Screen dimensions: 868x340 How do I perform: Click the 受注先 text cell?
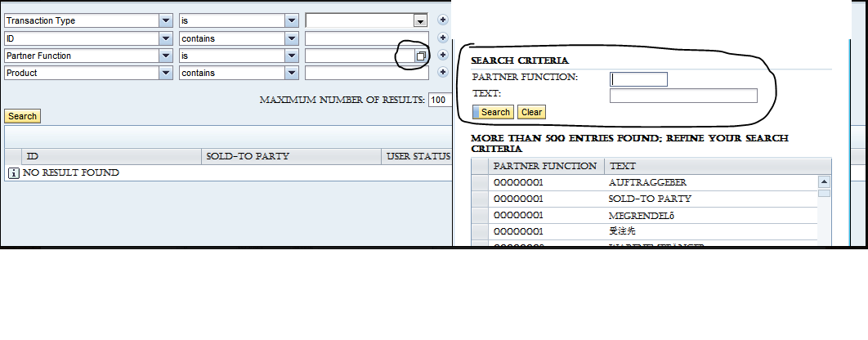click(x=622, y=231)
